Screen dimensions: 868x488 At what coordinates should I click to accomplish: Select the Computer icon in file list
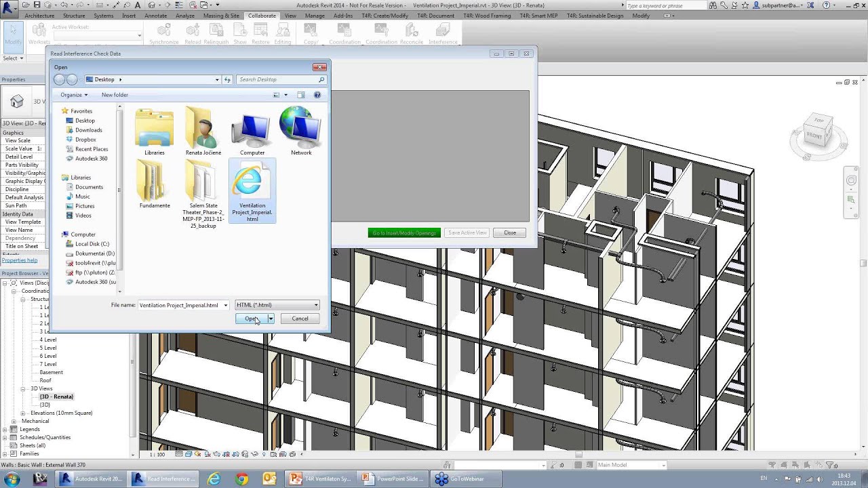252,132
